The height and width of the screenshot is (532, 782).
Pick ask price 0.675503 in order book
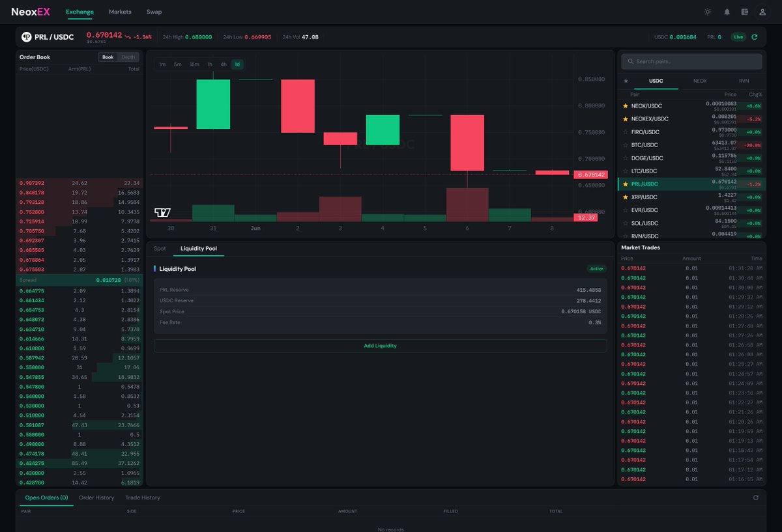[32, 270]
